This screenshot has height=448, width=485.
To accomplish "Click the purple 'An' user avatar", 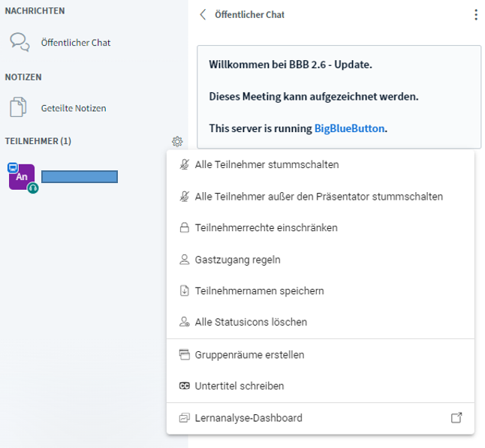I will tap(22, 177).
